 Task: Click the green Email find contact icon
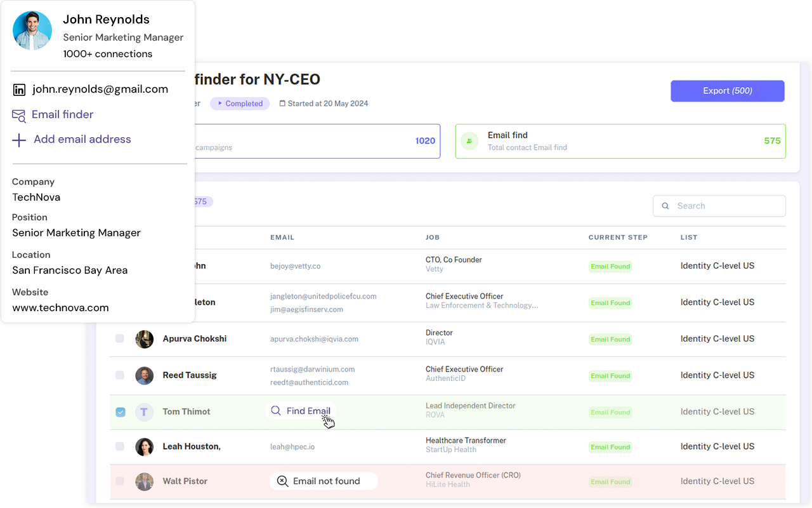pos(469,141)
